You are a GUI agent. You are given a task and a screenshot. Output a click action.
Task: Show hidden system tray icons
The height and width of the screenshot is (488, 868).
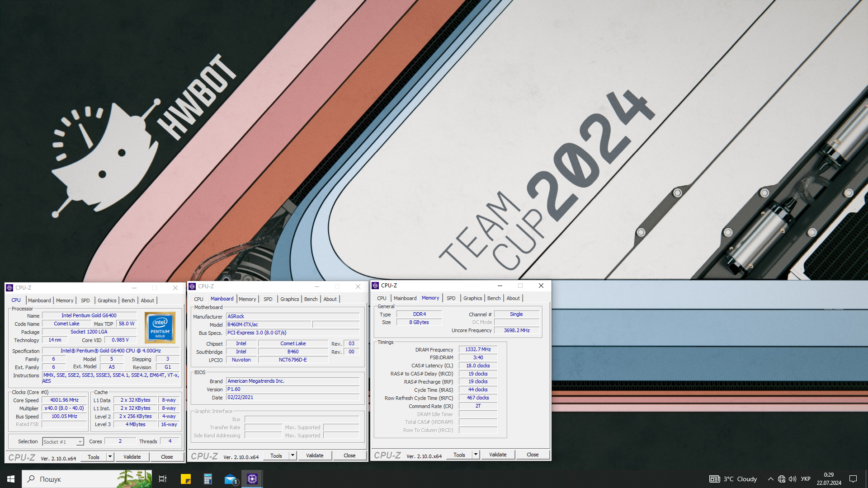[x=770, y=479]
